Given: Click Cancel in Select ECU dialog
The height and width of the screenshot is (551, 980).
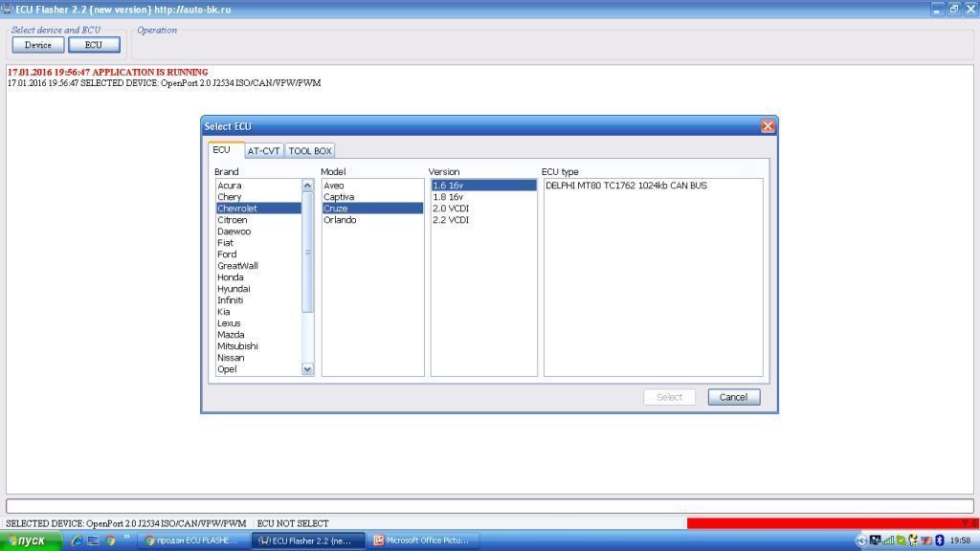Looking at the screenshot, I should (x=734, y=397).
